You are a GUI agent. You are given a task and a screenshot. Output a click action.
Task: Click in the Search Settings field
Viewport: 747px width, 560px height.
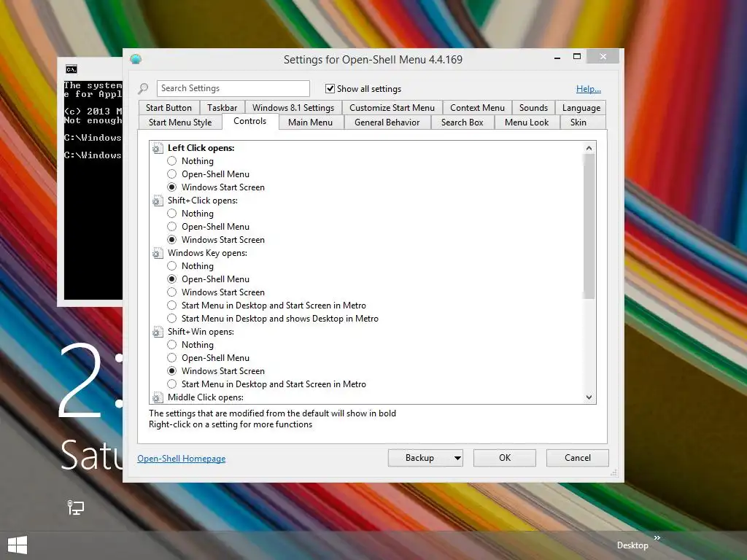(x=233, y=88)
